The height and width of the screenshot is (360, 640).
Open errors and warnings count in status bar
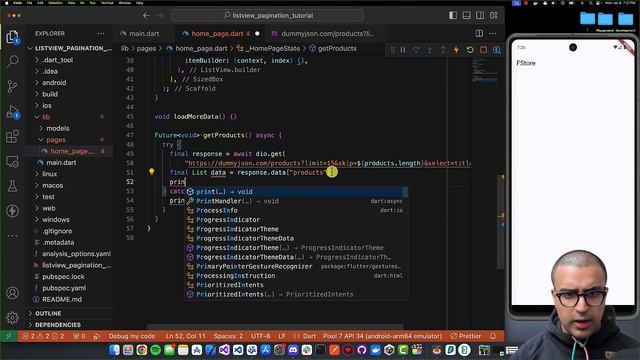point(43,336)
